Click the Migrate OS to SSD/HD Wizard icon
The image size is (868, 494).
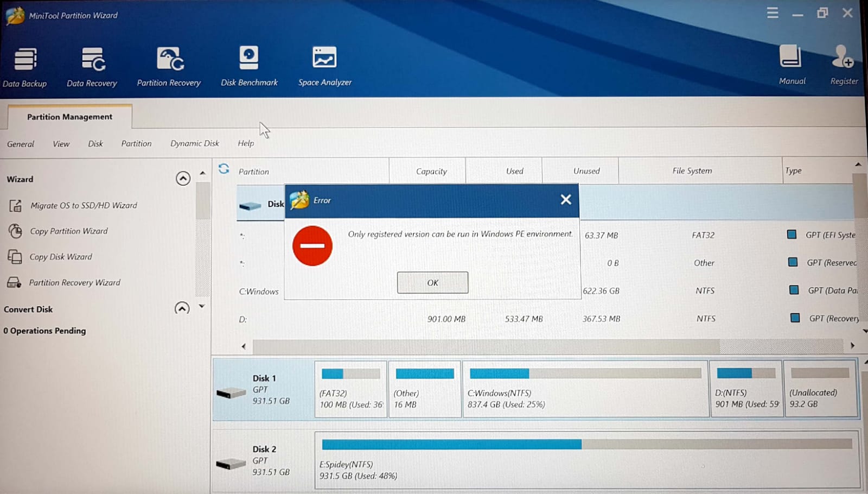coord(15,206)
